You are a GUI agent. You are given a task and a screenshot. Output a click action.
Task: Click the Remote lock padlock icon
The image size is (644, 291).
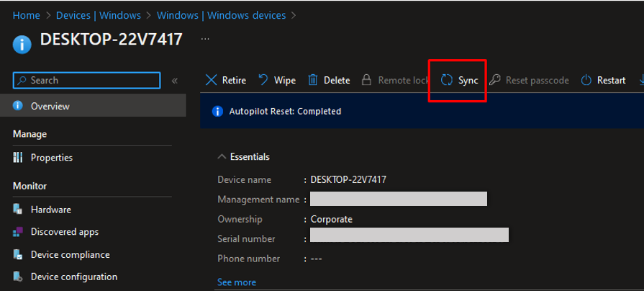pyautogui.click(x=366, y=80)
